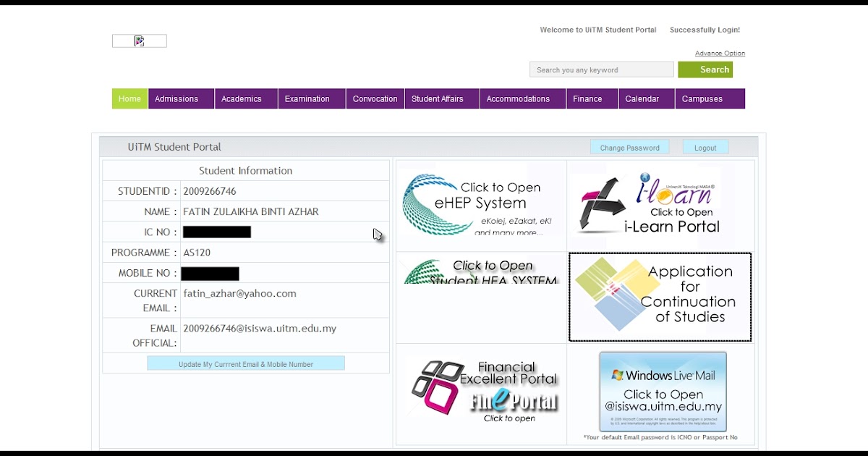
Task: Open Financial Excellent Portal FinePortal tile
Action: point(485,392)
